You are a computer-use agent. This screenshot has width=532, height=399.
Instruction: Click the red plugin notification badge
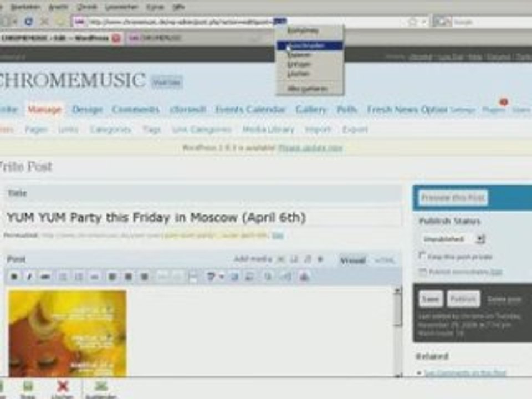pos(504,102)
